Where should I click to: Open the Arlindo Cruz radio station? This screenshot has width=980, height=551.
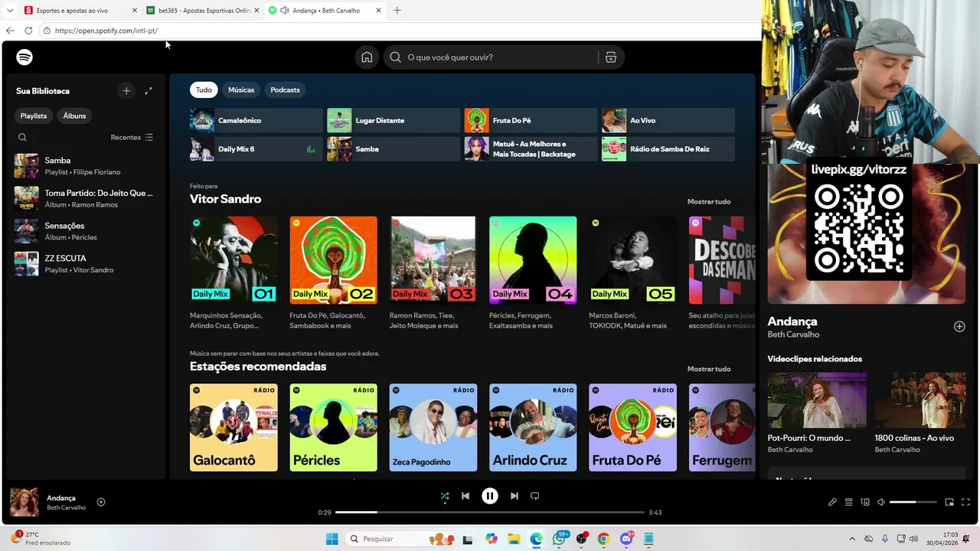(533, 428)
